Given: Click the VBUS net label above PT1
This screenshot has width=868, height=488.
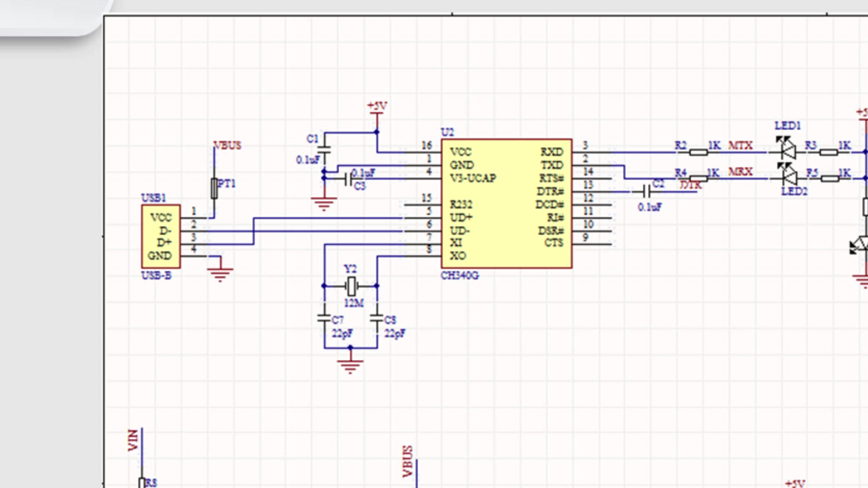Looking at the screenshot, I should tap(227, 145).
